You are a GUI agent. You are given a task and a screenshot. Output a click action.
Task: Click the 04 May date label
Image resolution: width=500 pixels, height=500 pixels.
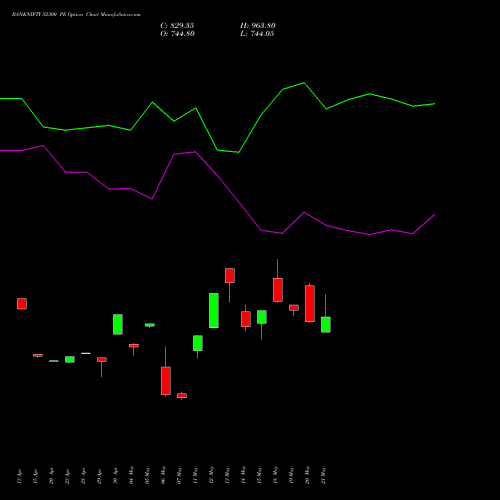(131, 475)
